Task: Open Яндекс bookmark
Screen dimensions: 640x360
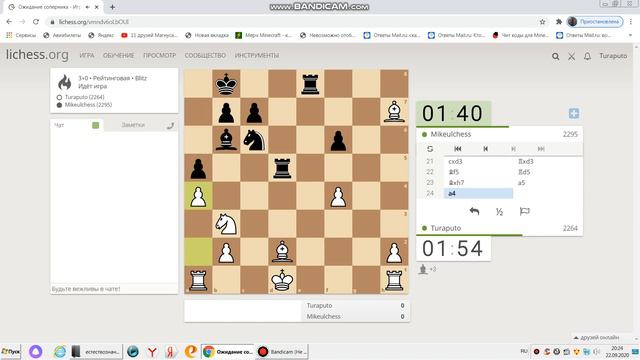Action: tap(101, 36)
